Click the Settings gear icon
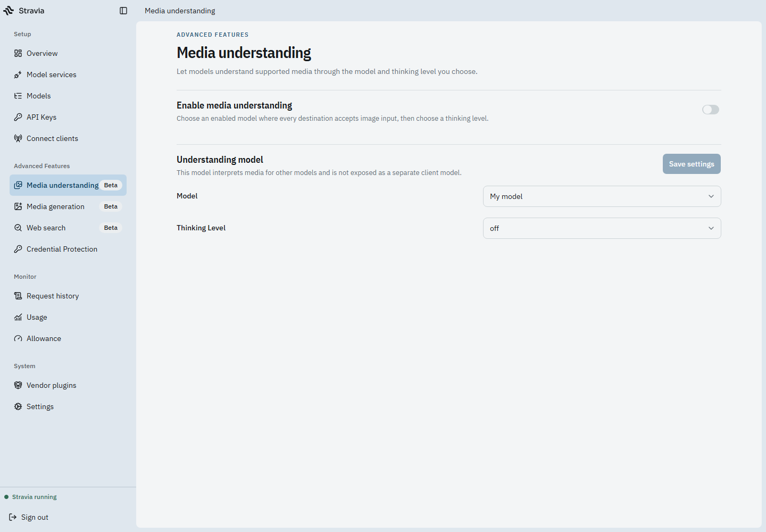This screenshot has height=532, width=766. [x=18, y=406]
